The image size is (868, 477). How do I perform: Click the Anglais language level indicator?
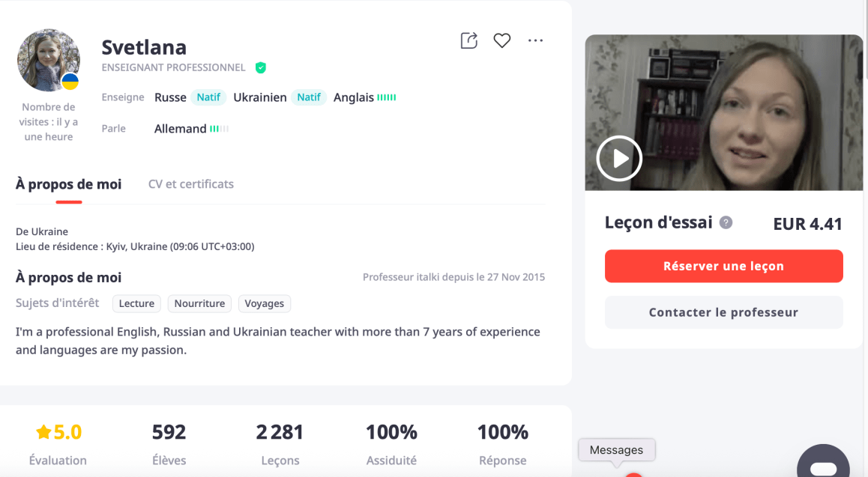click(x=387, y=97)
